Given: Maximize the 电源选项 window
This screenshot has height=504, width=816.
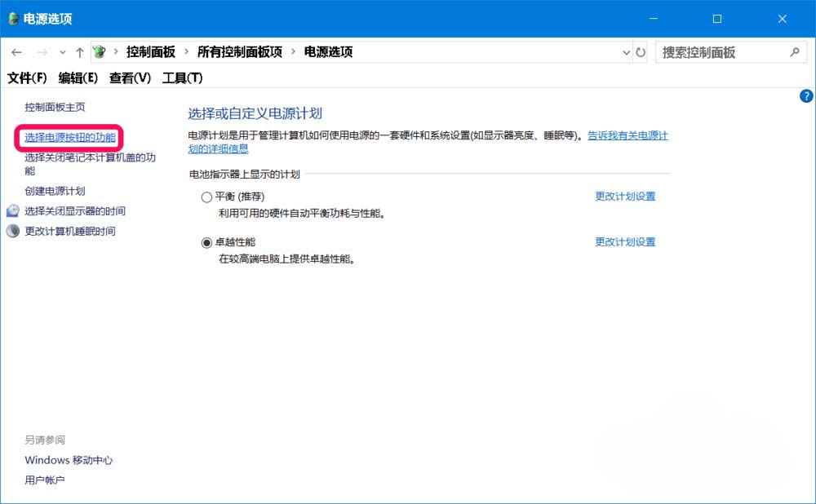Looking at the screenshot, I should tap(717, 19).
